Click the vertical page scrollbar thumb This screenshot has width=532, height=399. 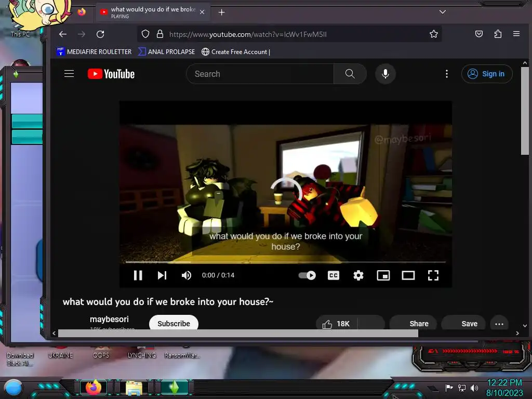[525, 111]
